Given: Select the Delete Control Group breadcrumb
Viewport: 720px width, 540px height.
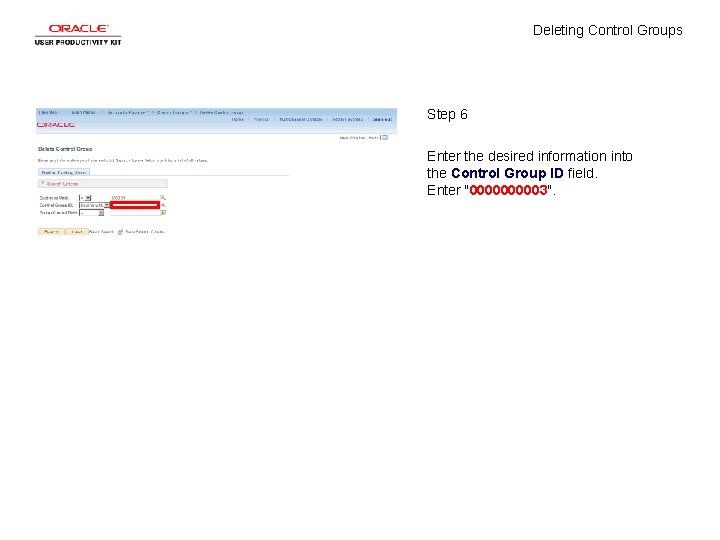Looking at the screenshot, I should click(221, 112).
